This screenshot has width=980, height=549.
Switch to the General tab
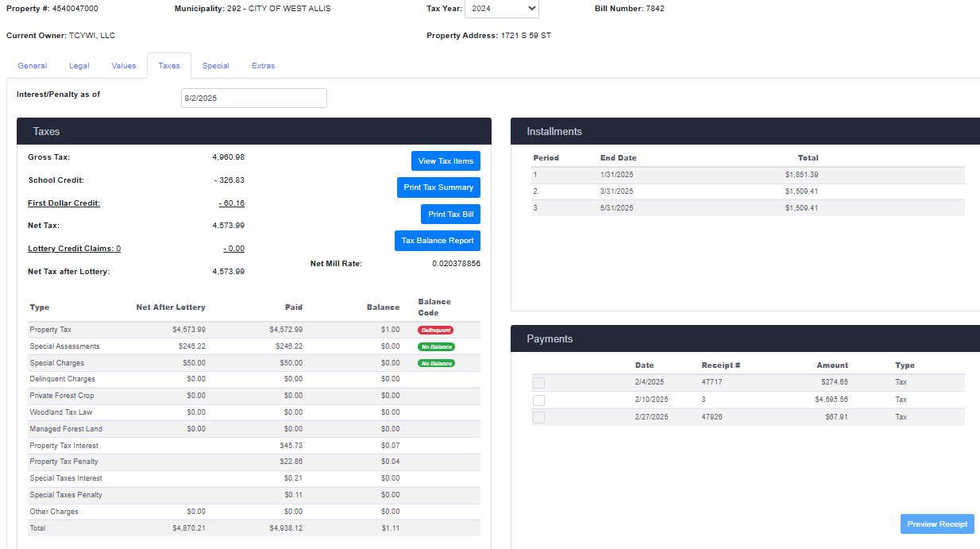click(33, 66)
